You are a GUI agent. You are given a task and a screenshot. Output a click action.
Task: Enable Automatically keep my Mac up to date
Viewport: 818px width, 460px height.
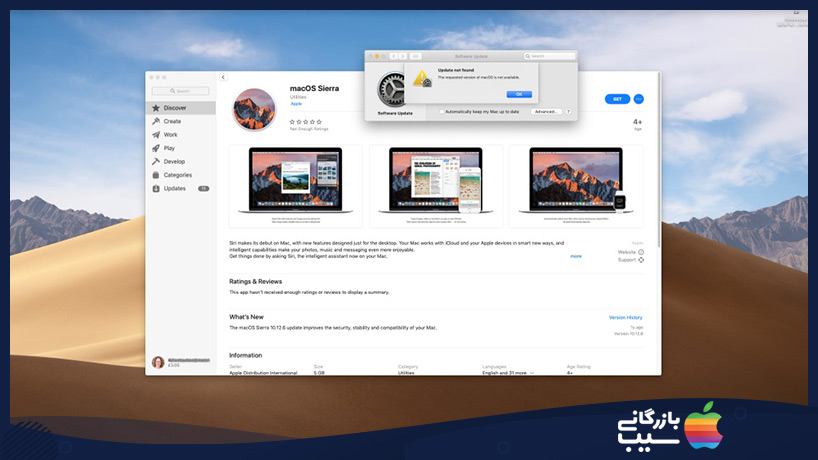[442, 112]
